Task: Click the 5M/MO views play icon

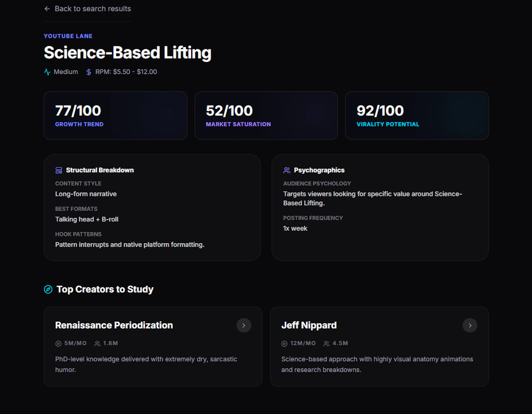Action: click(x=58, y=344)
